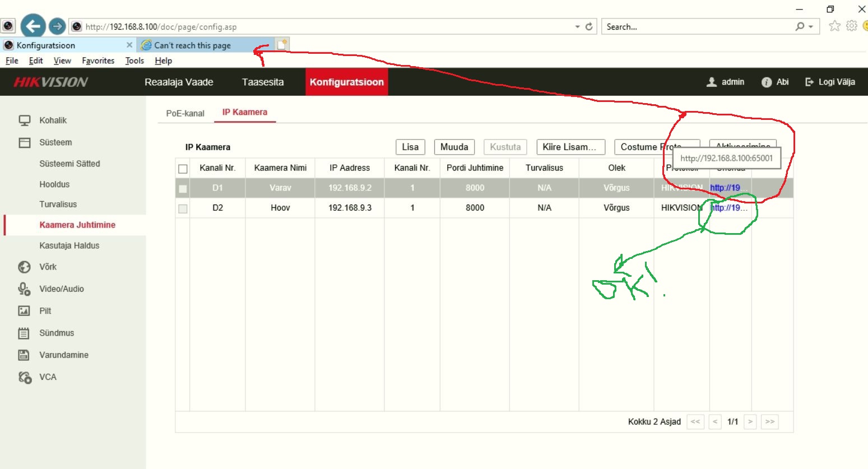
Task: Select the checkbox for camera D2 row
Action: [183, 208]
